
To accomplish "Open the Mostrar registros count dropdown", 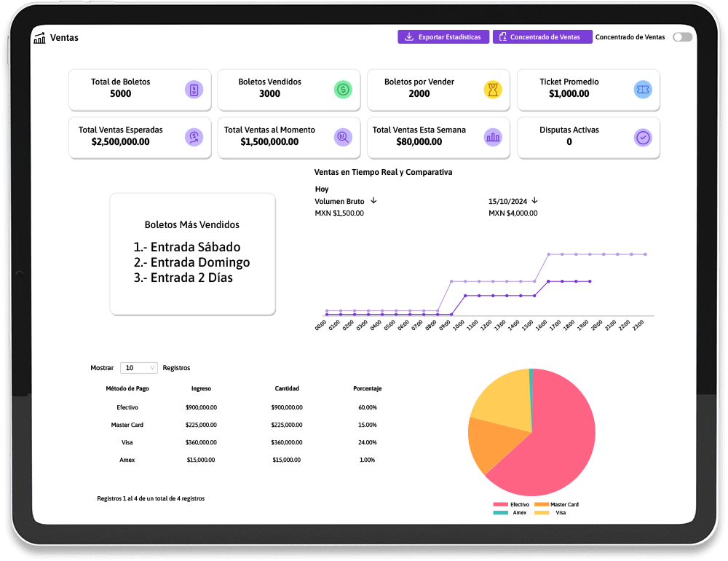I will [138, 368].
